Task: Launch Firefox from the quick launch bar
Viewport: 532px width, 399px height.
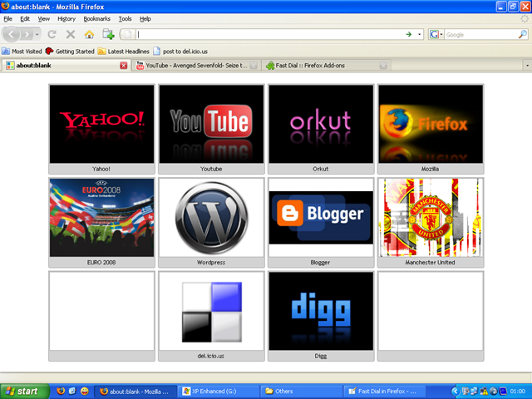Action: point(61,391)
